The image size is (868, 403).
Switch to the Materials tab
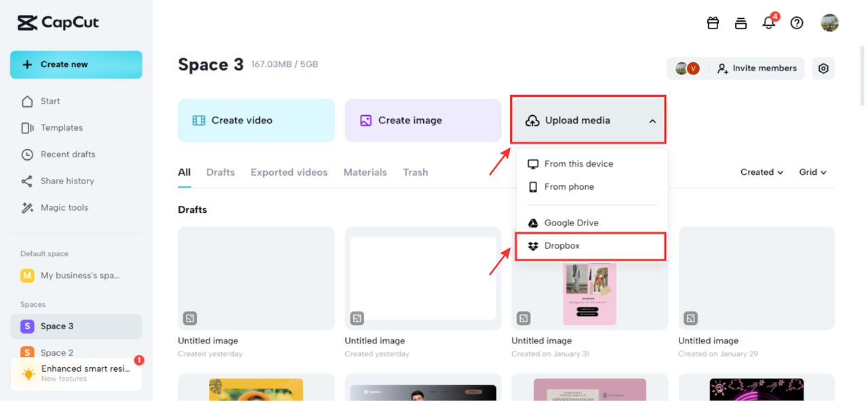coord(365,173)
